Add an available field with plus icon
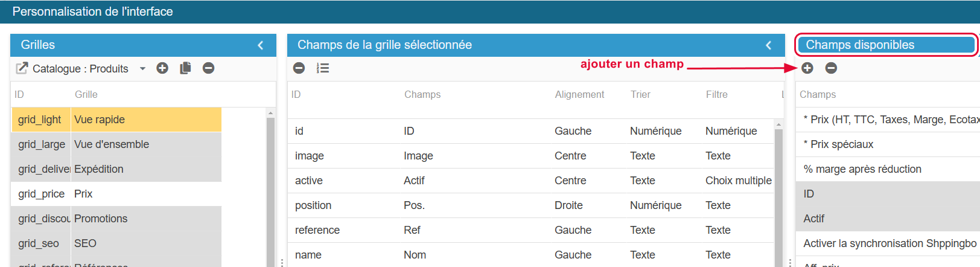The height and width of the screenshot is (267, 980). tap(807, 68)
